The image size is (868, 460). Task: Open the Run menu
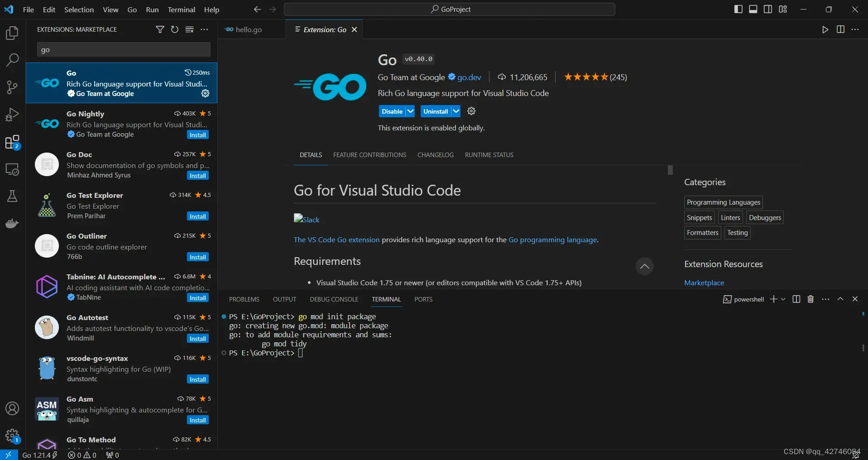pos(152,9)
